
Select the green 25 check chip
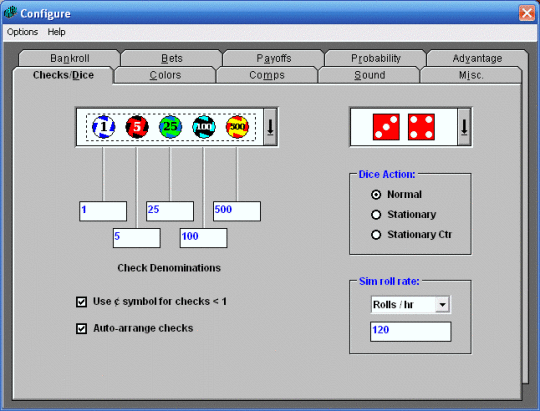[x=170, y=127]
